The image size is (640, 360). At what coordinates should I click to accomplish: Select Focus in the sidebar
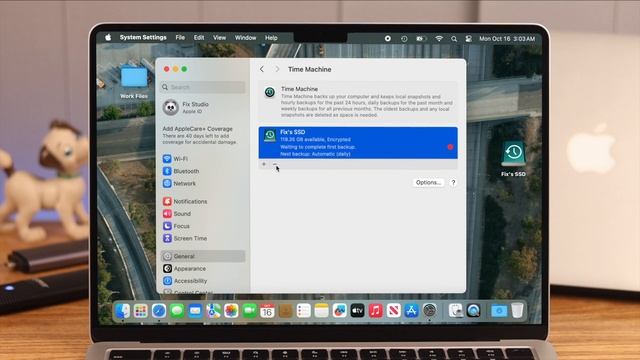click(x=176, y=226)
